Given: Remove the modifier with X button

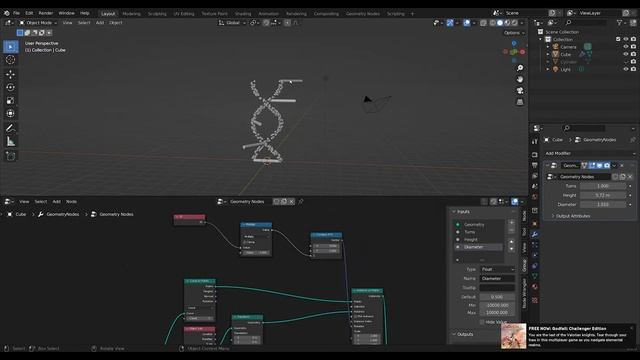Looking at the screenshot, I should [622, 165].
